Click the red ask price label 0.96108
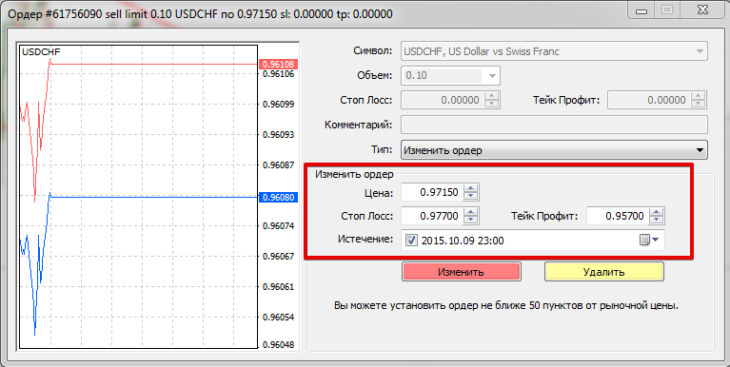730x367 pixels. (x=278, y=64)
